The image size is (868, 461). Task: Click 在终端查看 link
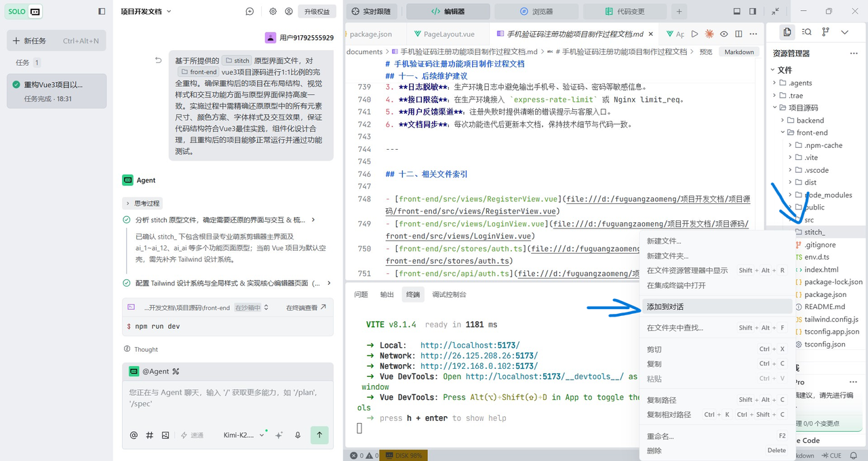306,308
